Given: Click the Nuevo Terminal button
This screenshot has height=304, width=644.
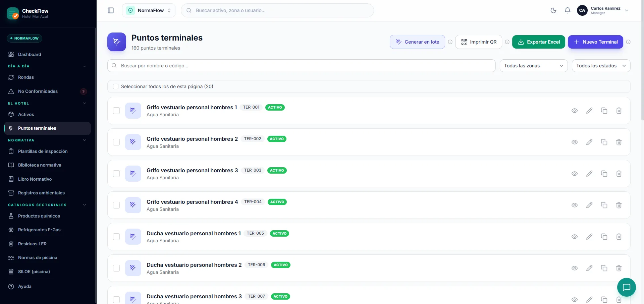Looking at the screenshot, I should (x=595, y=42).
